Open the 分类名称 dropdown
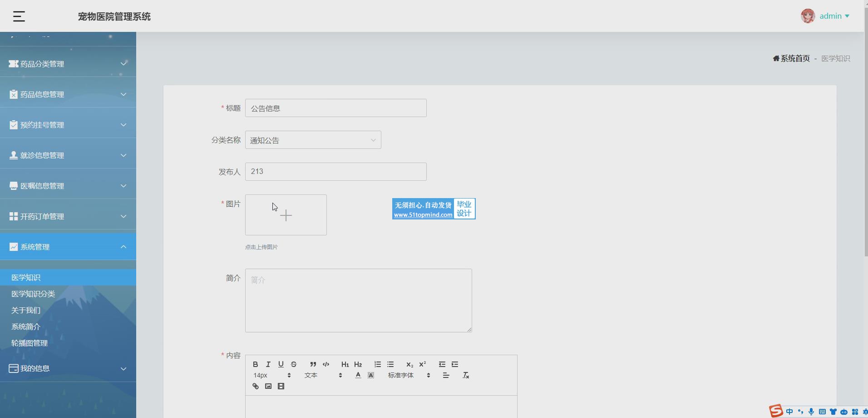This screenshot has height=418, width=868. 313,140
